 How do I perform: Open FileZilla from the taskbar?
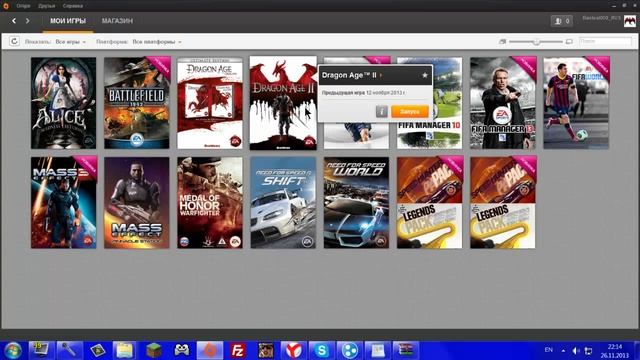[238, 351]
